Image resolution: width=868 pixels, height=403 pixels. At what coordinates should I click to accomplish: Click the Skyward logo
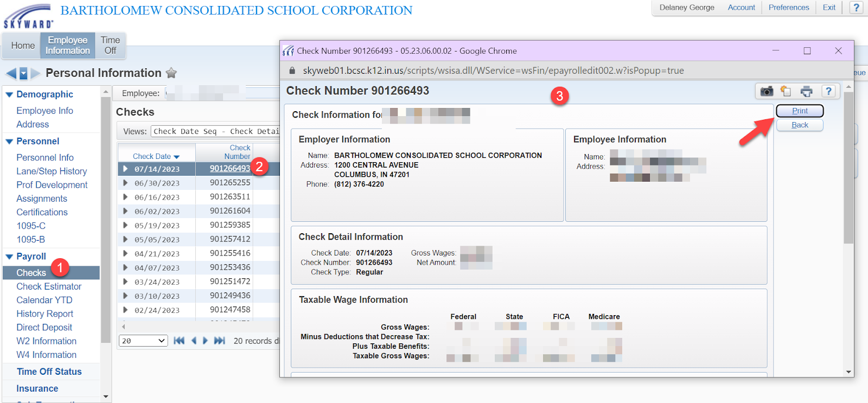click(28, 16)
